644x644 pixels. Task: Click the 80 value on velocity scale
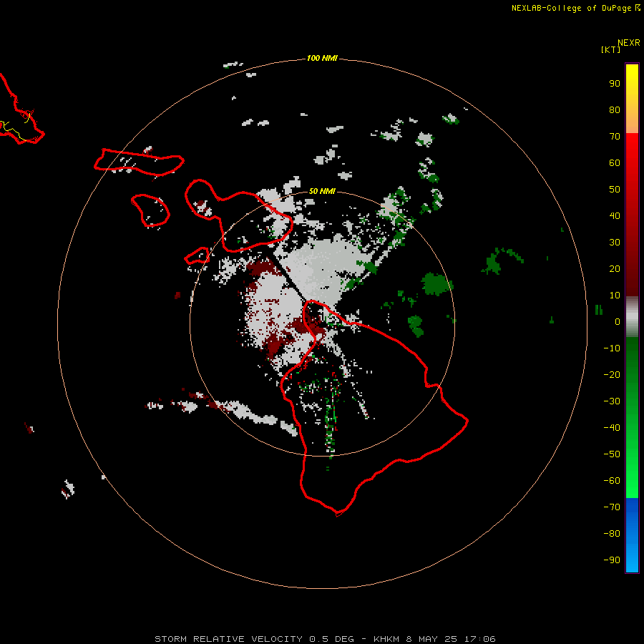(615, 110)
